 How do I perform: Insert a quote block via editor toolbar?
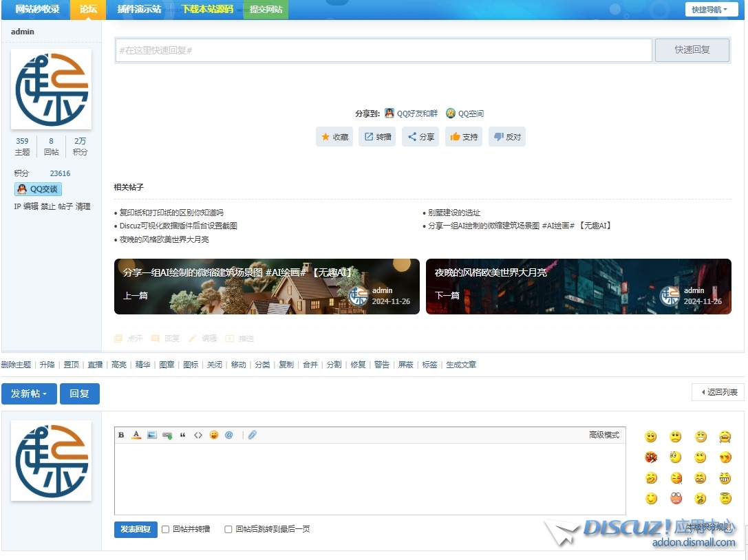click(182, 435)
